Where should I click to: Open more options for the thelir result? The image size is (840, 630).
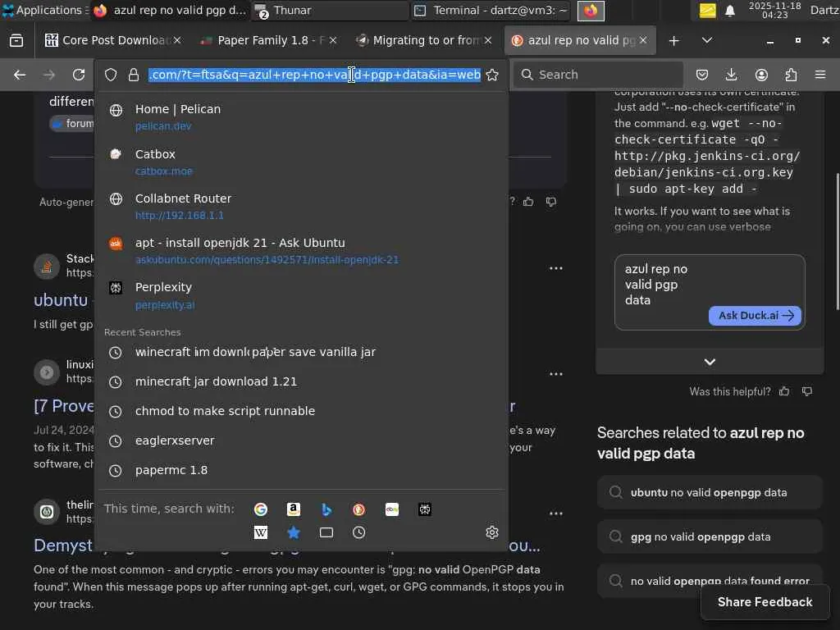[x=556, y=514]
